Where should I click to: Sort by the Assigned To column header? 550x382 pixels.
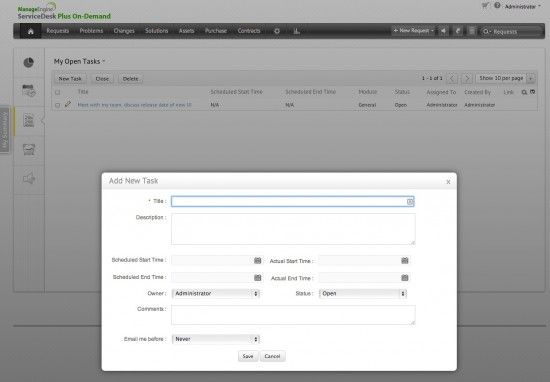441,92
